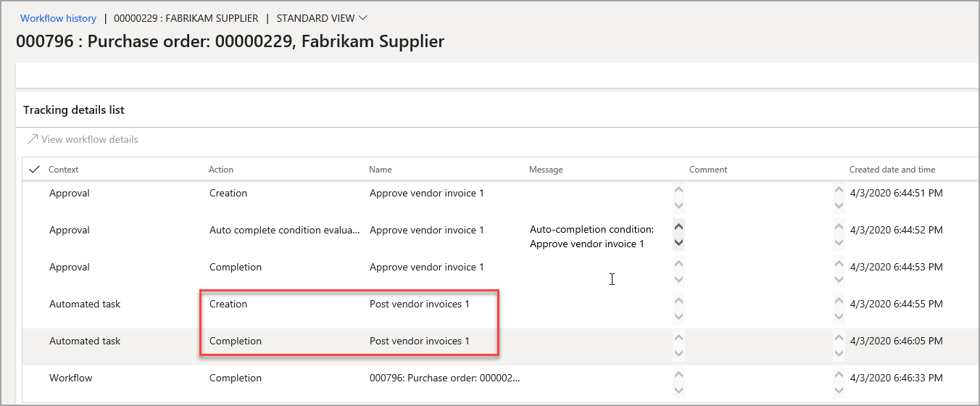Select the Automated task Completion row
Image resolution: width=980 pixels, height=406 pixels.
[85, 341]
